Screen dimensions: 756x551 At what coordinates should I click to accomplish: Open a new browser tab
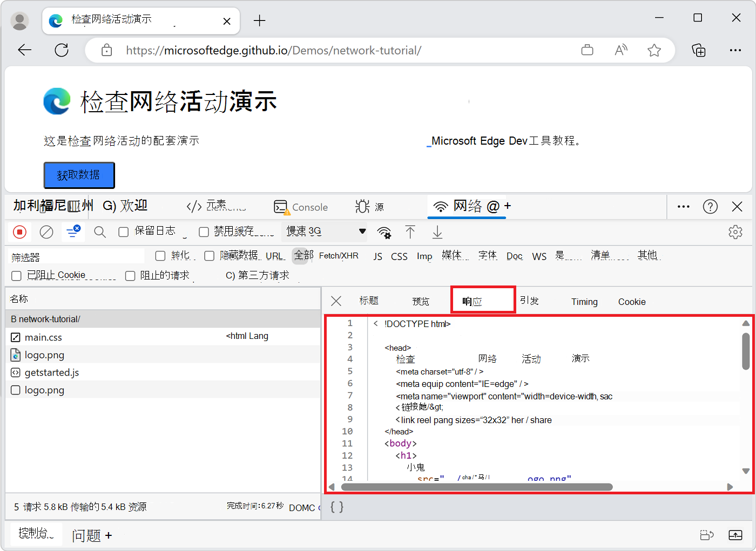coord(260,21)
